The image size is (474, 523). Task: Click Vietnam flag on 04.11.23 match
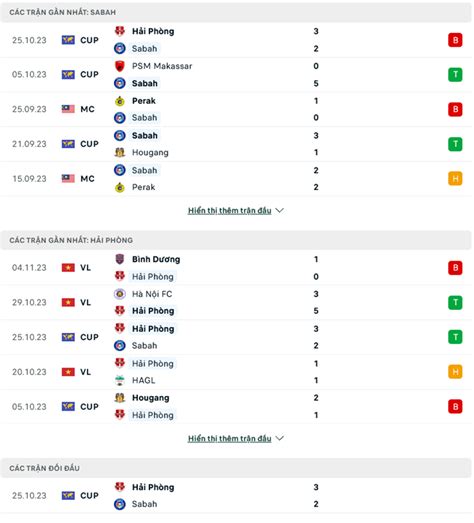coord(68,268)
